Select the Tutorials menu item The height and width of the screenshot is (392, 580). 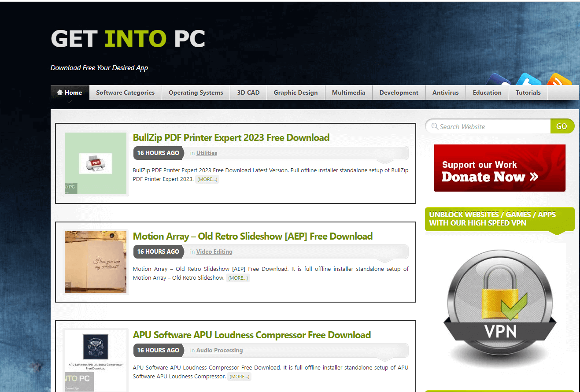point(528,92)
